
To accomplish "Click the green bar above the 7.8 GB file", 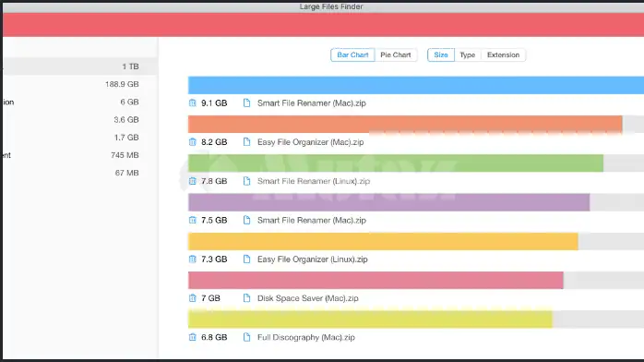I will pyautogui.click(x=396, y=163).
